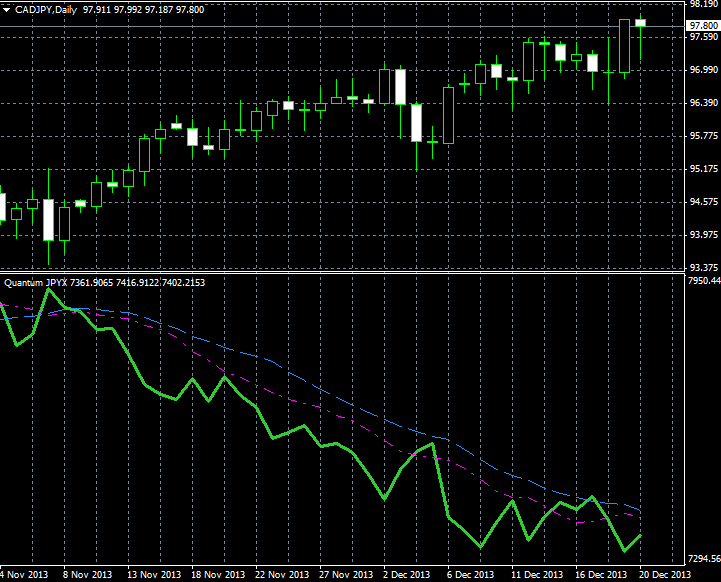721x582 pixels.
Task: Click the triangle icon beside CADJPY,Daily title
Action: click(8, 8)
